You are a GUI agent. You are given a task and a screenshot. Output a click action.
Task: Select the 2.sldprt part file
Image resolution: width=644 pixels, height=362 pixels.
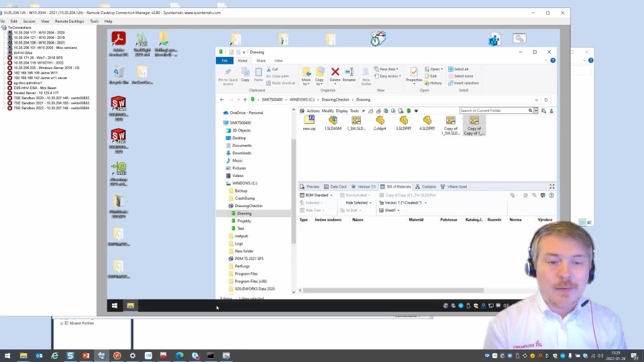pyautogui.click(x=380, y=123)
